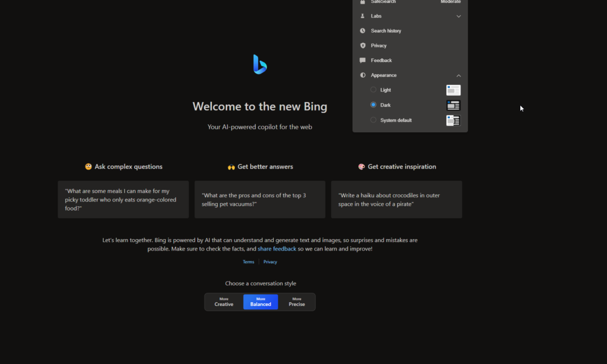Screen dimensions: 607x364
Task: Click the Feedback speech bubble icon
Action: pyautogui.click(x=362, y=60)
